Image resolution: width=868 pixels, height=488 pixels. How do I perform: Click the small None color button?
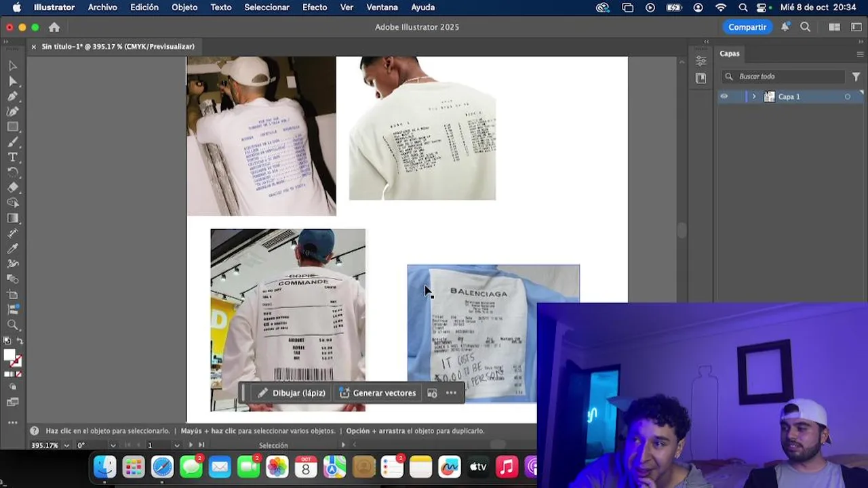[x=18, y=374]
